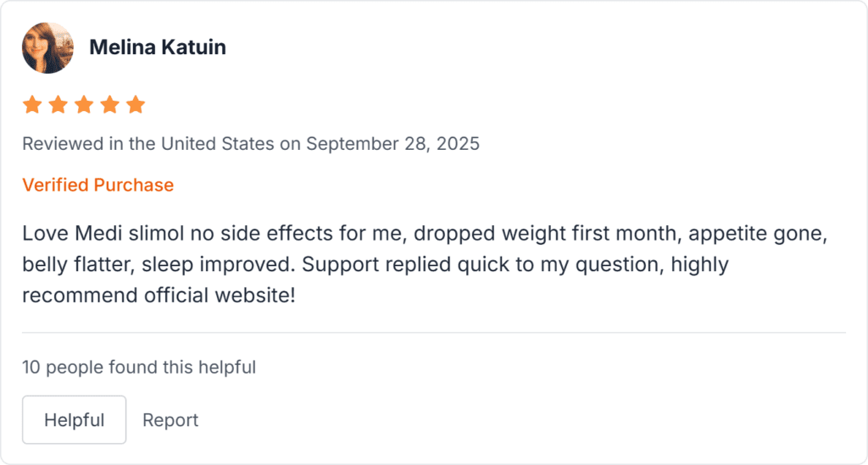Screen dimensions: 868x465
Task: Click the word 'Love' starting the review
Action: tap(41, 233)
